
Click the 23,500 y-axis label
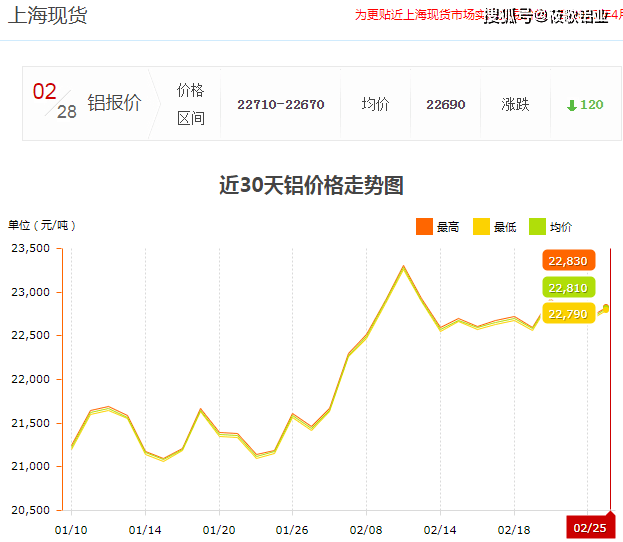(x=31, y=248)
